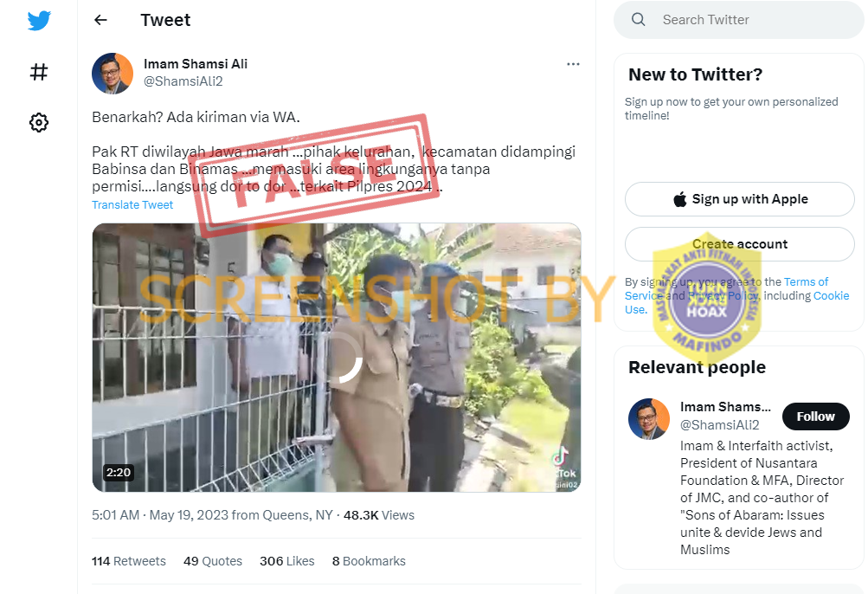Open the Settings gear icon
This screenshot has width=868, height=594.
(x=39, y=122)
